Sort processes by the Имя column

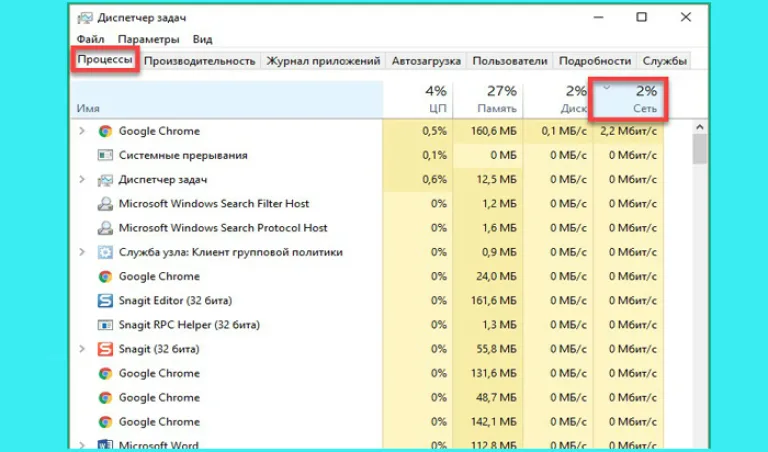pyautogui.click(x=226, y=99)
